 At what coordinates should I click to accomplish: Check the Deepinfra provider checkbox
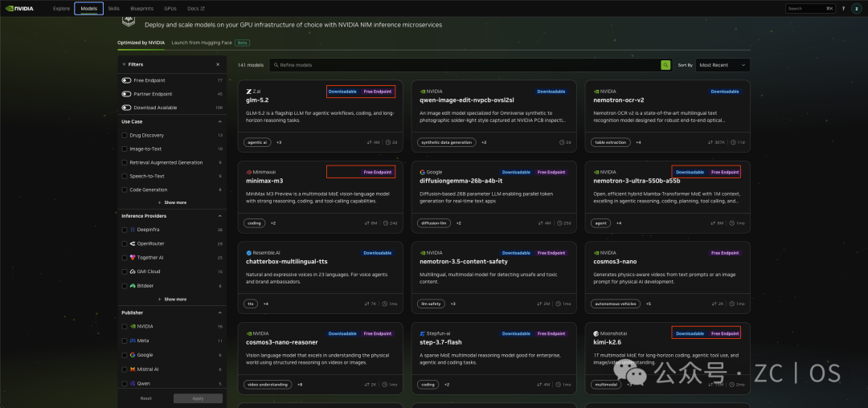coord(124,230)
